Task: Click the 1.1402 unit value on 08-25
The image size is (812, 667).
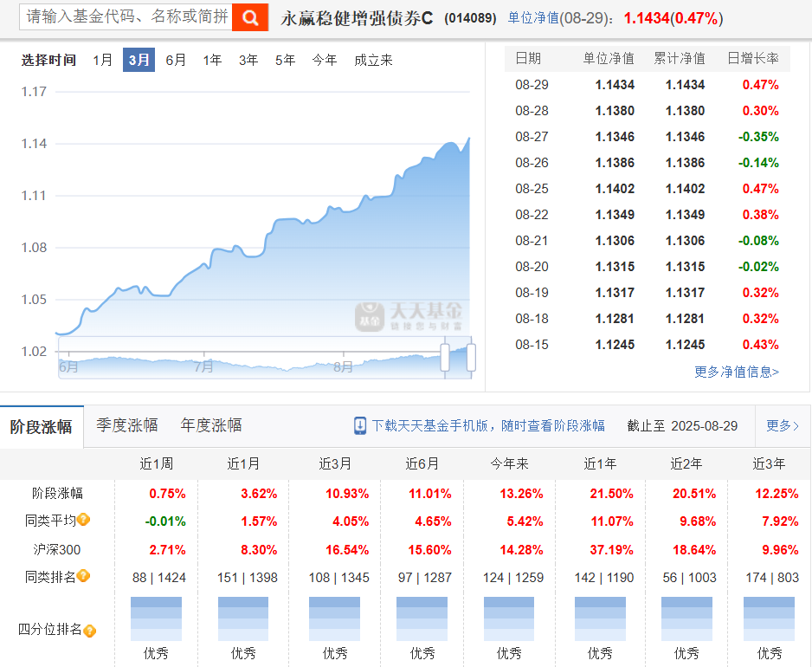Action: coord(615,188)
